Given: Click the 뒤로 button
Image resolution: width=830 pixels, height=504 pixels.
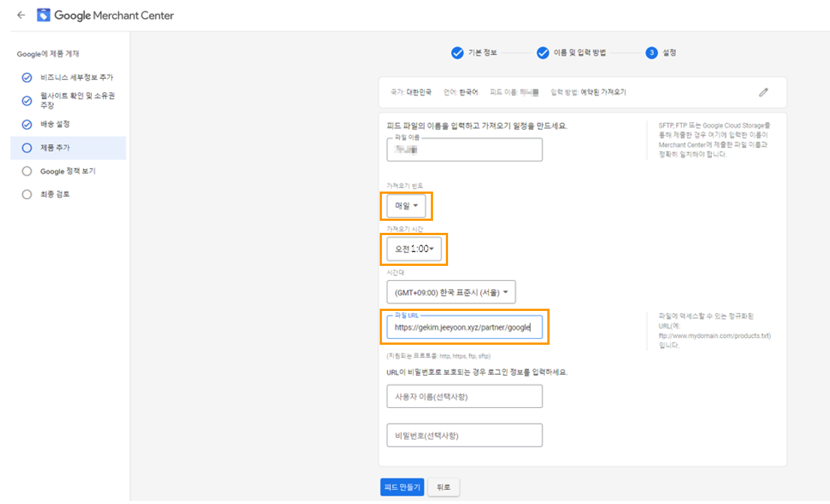Looking at the screenshot, I should tap(443, 487).
